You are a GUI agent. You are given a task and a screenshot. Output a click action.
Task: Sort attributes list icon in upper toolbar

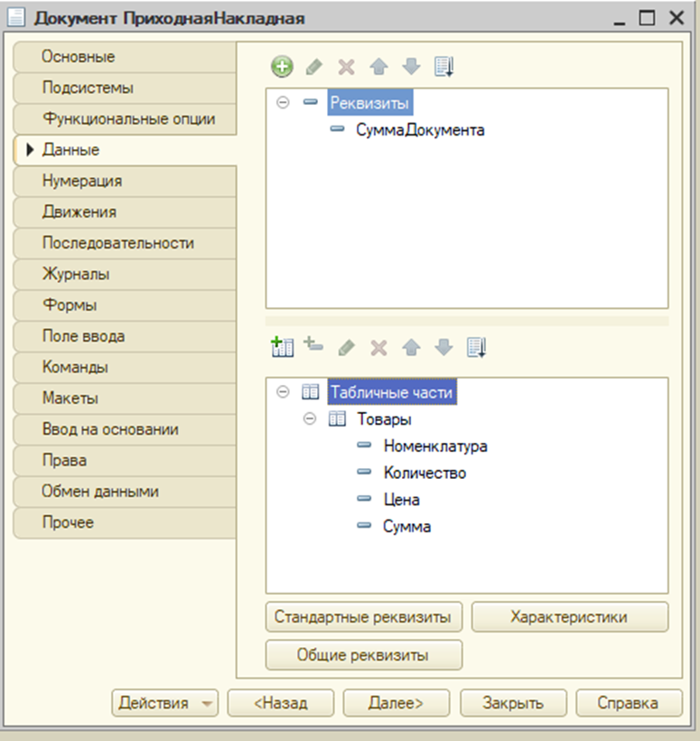pos(444,67)
